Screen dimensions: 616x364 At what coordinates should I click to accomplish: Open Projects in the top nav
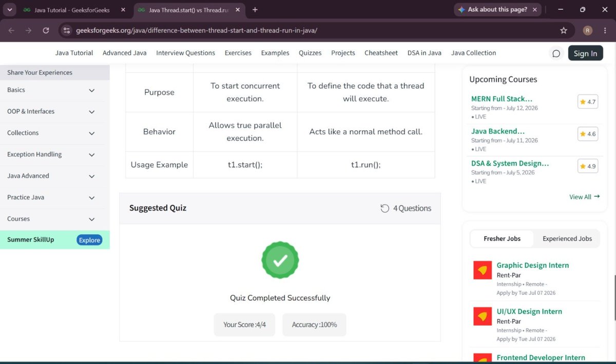343,53
